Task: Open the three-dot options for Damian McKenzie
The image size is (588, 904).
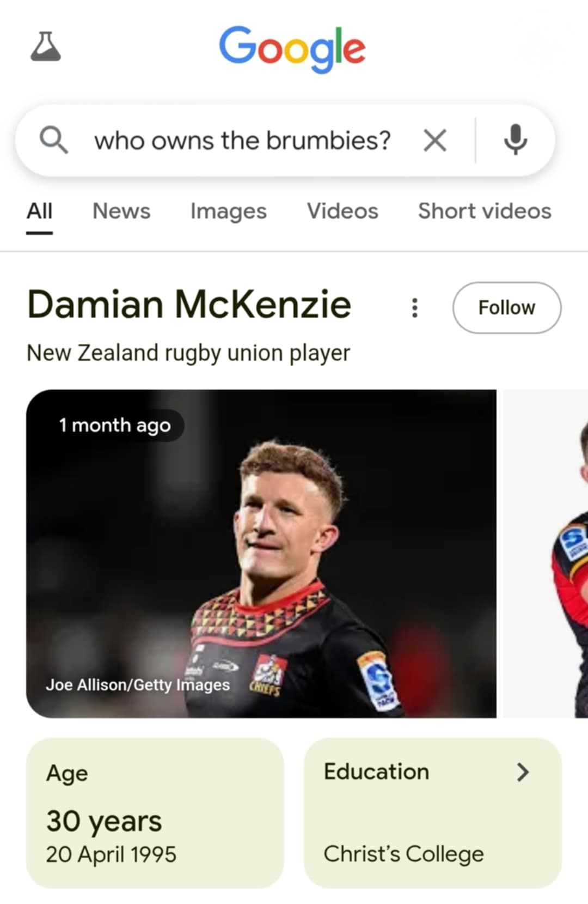Action: [415, 308]
